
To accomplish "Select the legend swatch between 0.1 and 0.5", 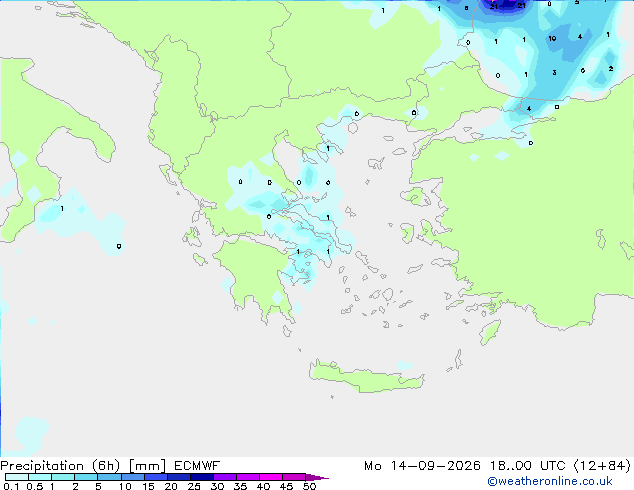I will tap(17, 477).
